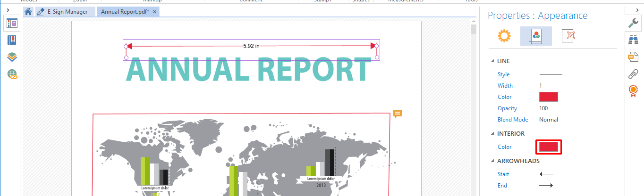
Task: Click the Blend Mode label
Action: point(513,120)
